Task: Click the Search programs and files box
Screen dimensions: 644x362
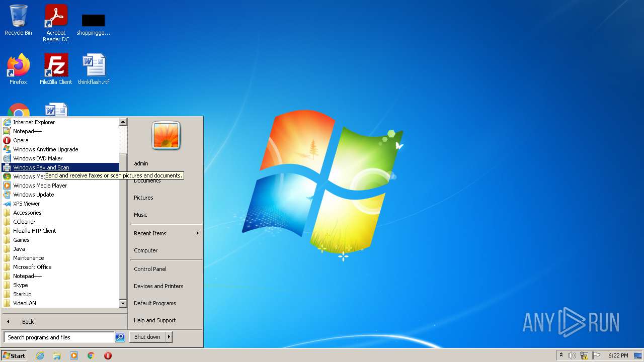Action: tap(59, 337)
